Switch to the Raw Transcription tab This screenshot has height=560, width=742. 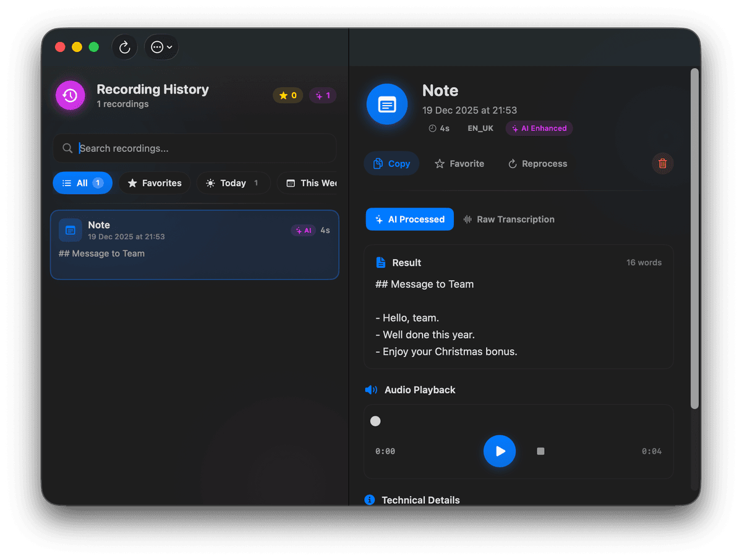click(508, 219)
